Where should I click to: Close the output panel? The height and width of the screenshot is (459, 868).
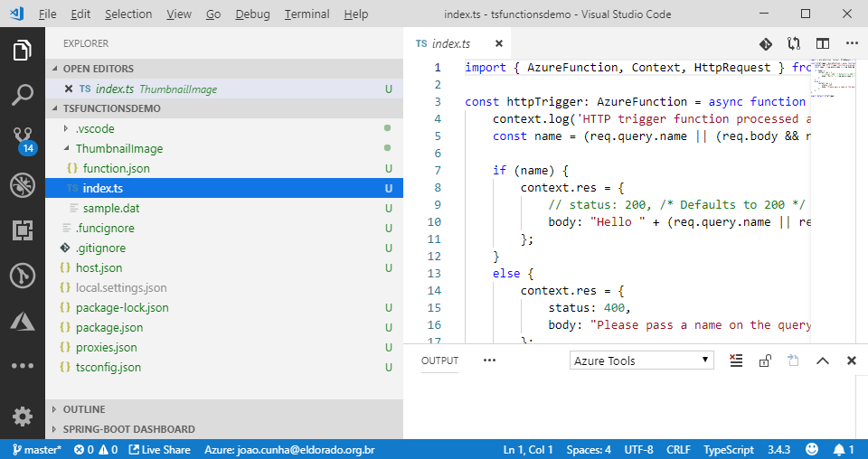(852, 361)
